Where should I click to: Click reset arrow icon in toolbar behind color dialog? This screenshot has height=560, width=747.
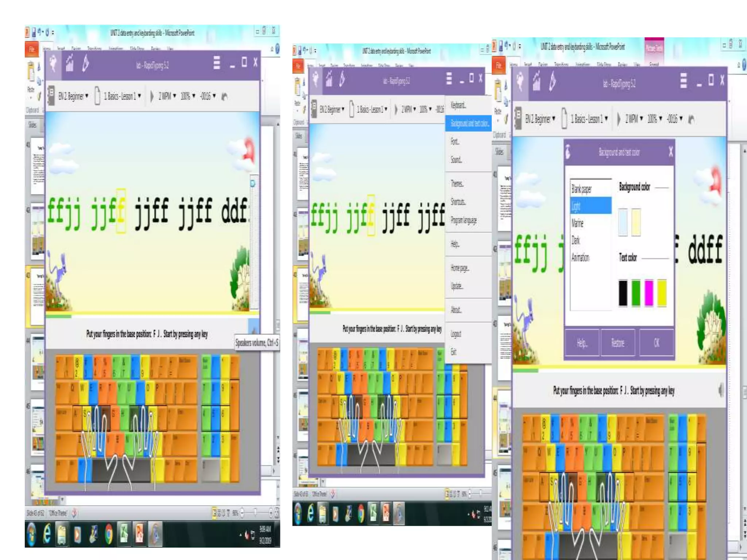[691, 119]
